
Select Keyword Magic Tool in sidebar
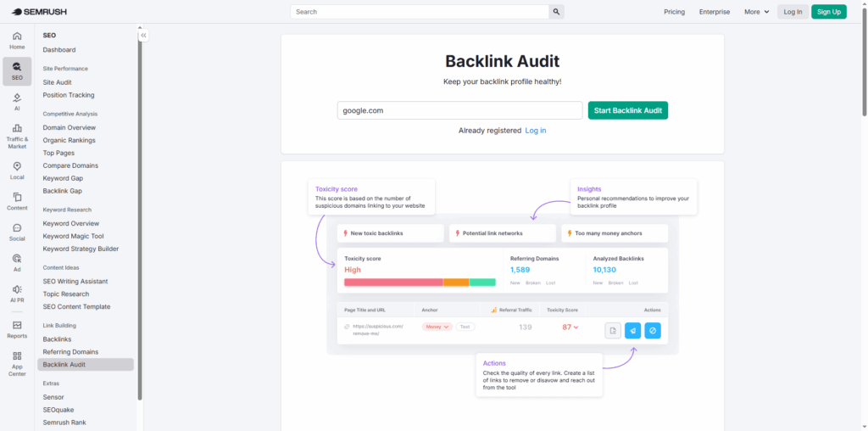pyautogui.click(x=73, y=236)
